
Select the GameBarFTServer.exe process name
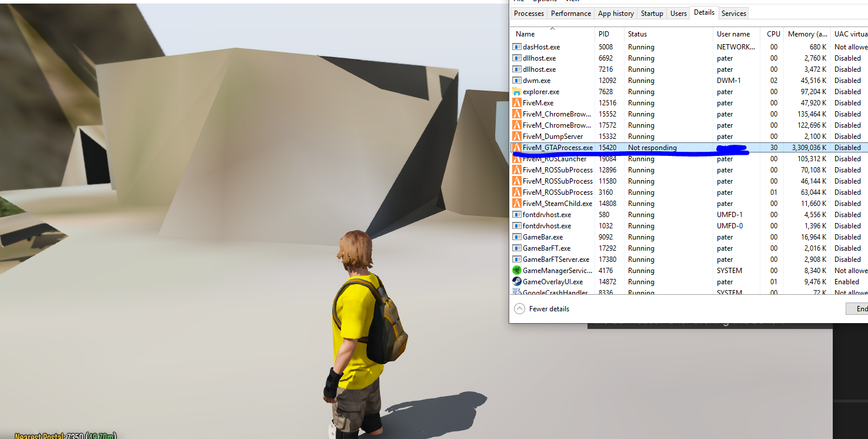(x=556, y=260)
